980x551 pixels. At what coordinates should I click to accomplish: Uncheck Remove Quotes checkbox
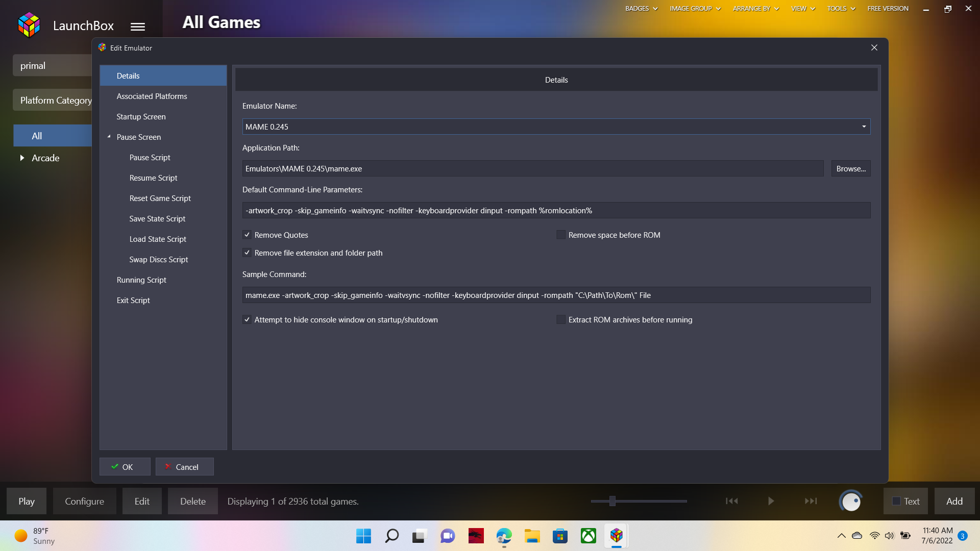pos(247,235)
